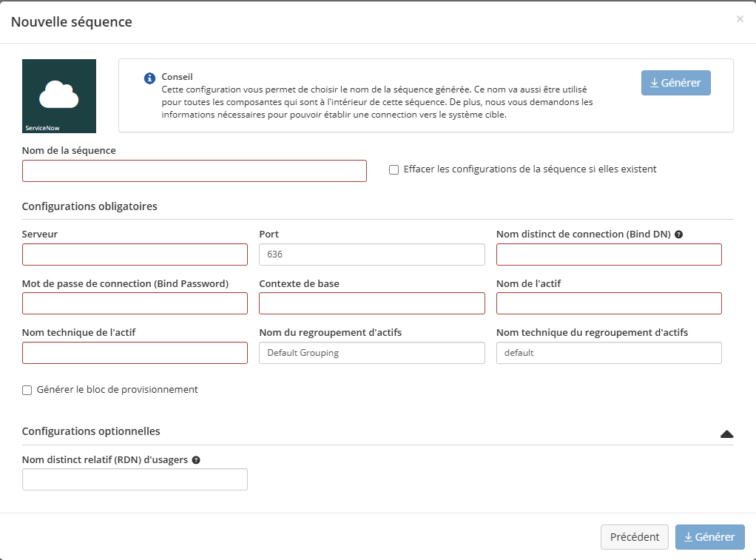Close the Nouvelle séquence dialog
The image size is (756, 560).
coord(740,18)
